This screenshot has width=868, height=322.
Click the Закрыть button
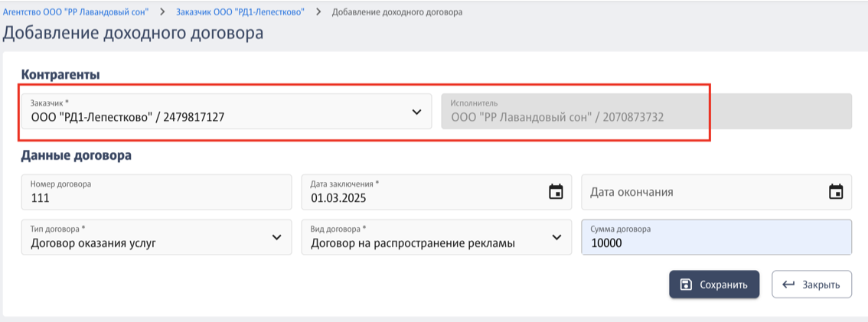click(811, 285)
